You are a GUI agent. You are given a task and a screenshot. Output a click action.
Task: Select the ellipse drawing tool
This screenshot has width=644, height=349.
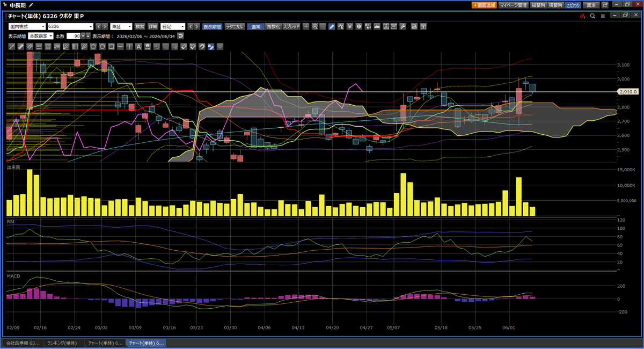coord(102,47)
